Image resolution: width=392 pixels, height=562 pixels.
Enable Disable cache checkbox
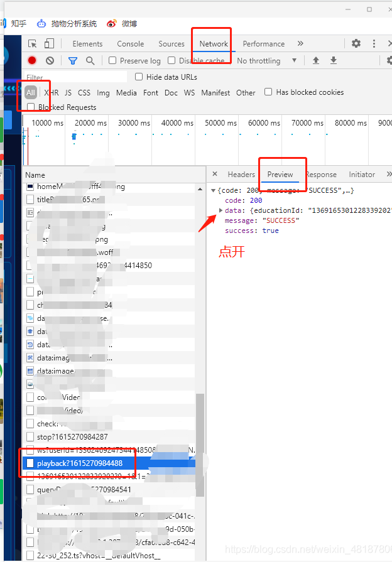click(171, 60)
